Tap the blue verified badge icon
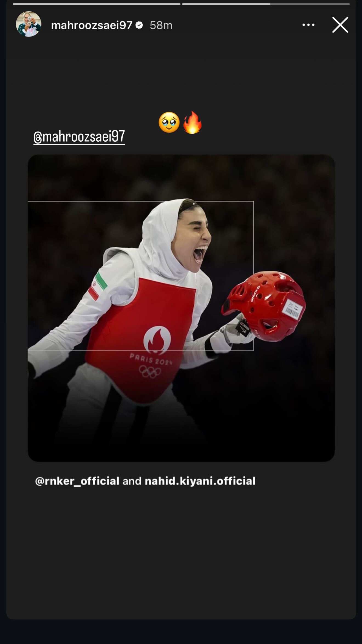Screen dimensions: 362x644 tap(139, 25)
